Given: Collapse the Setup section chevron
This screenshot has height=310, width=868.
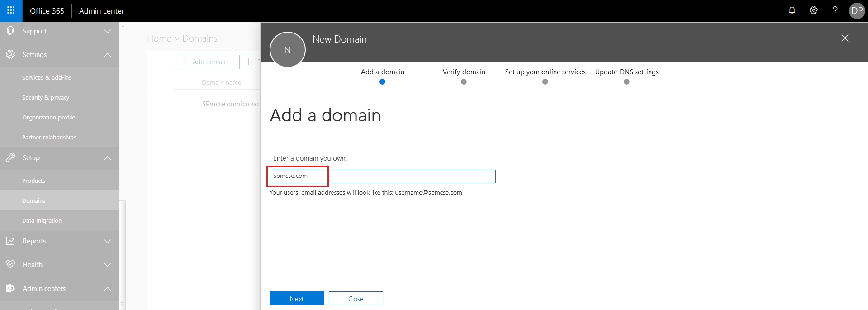Looking at the screenshot, I should point(108,158).
